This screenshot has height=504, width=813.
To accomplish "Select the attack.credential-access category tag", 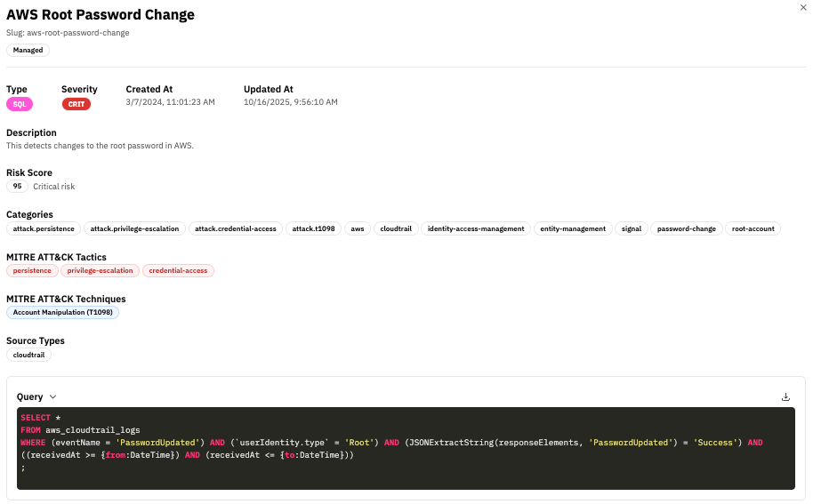I will 236,228.
